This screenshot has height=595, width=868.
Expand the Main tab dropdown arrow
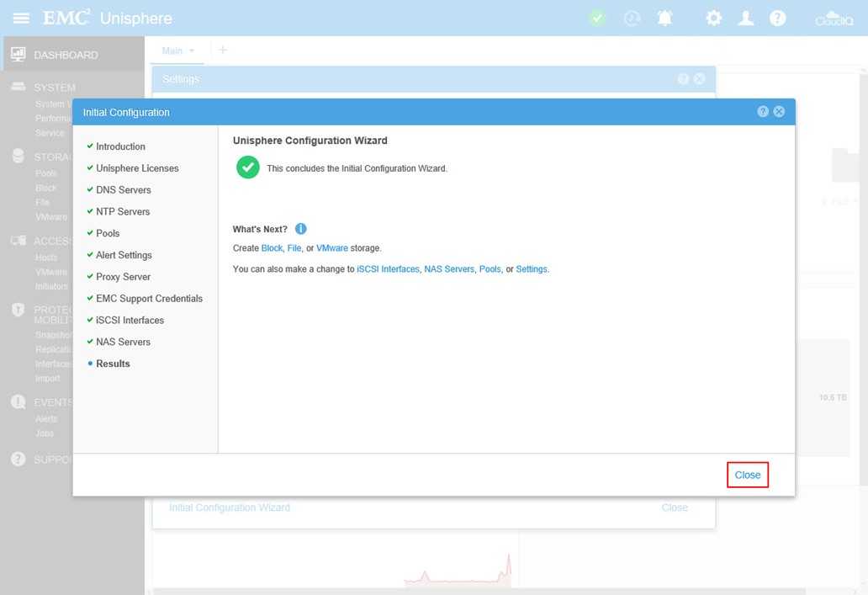(192, 51)
